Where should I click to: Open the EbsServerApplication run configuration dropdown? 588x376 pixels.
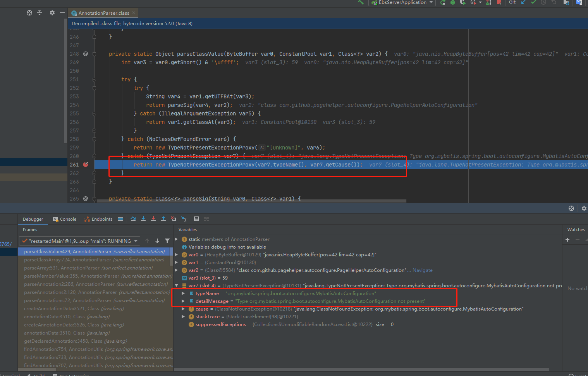403,2
